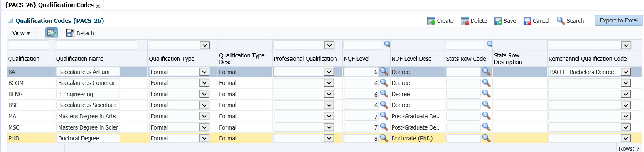This screenshot has height=152, width=644.
Task: Click the Export to Excel button
Action: tap(619, 20)
